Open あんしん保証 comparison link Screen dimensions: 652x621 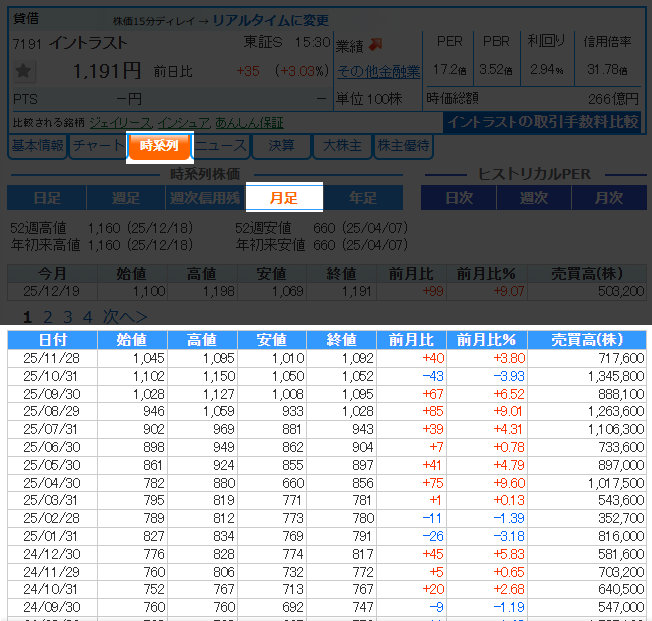[x=249, y=123]
